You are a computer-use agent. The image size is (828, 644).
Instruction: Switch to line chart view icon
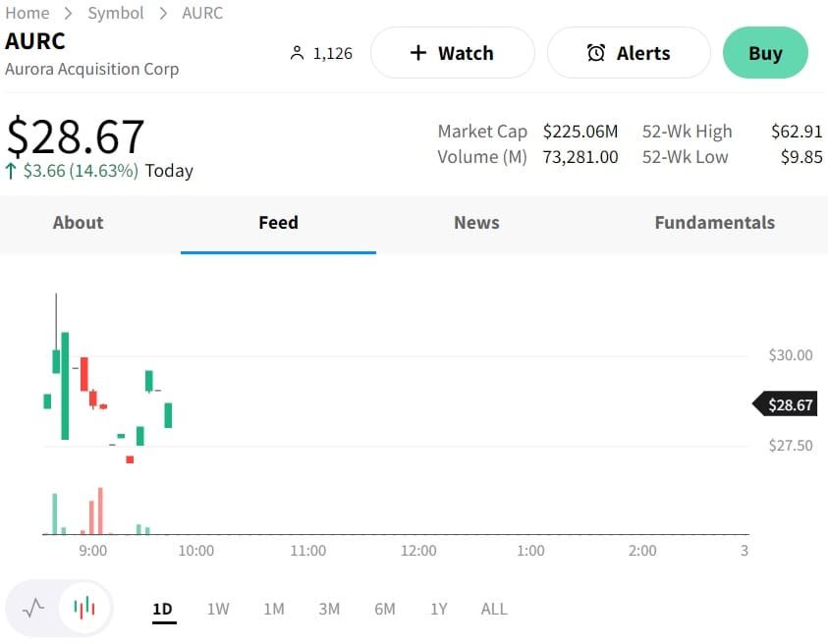(x=34, y=608)
